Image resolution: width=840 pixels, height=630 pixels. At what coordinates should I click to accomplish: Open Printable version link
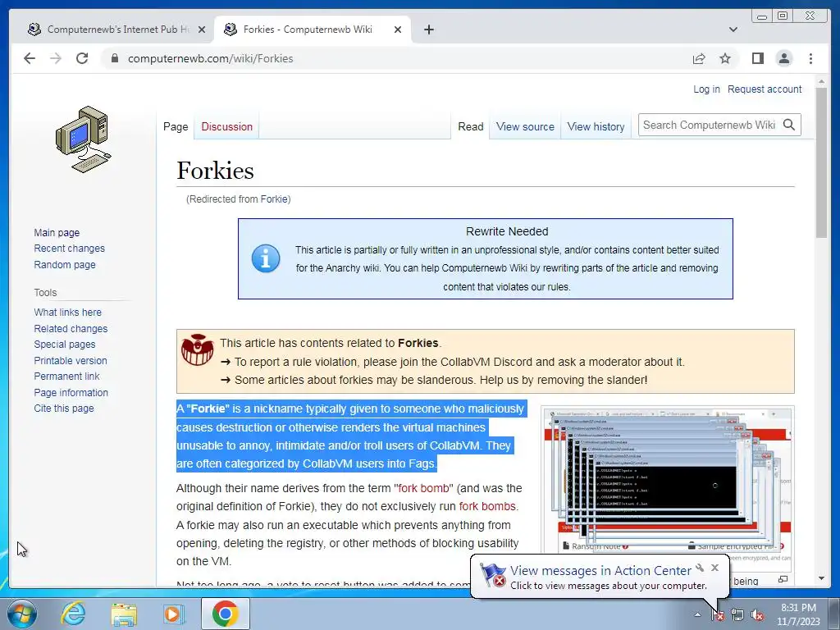click(71, 361)
